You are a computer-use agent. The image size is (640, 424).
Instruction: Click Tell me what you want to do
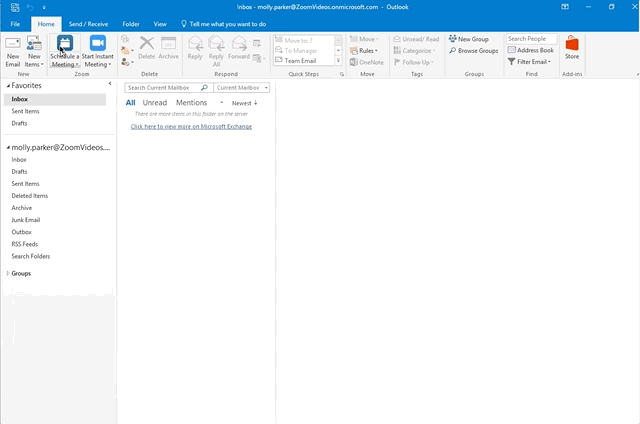coord(224,24)
